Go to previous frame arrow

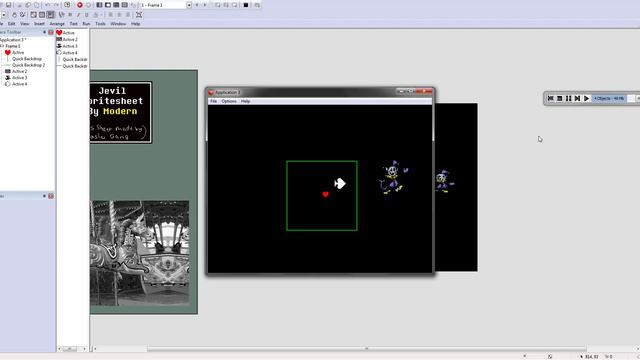197,5
